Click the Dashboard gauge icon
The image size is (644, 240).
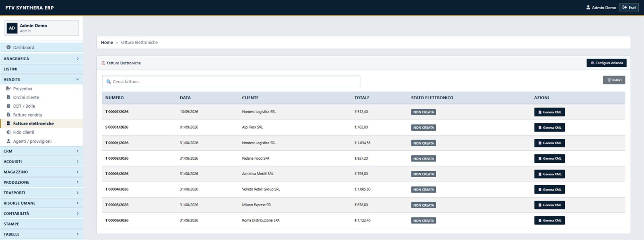8,47
